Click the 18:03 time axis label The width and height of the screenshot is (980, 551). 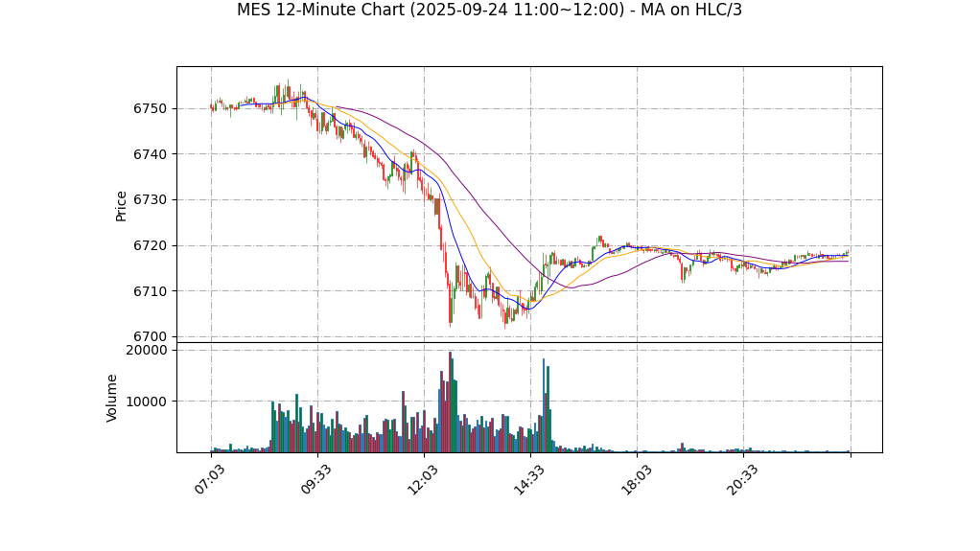point(635,480)
